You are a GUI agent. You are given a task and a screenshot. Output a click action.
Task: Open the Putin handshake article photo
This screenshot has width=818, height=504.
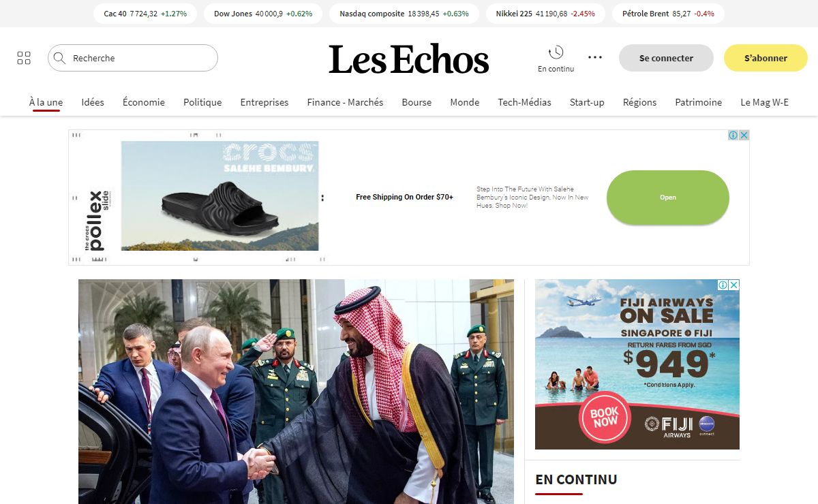pyautogui.click(x=296, y=392)
